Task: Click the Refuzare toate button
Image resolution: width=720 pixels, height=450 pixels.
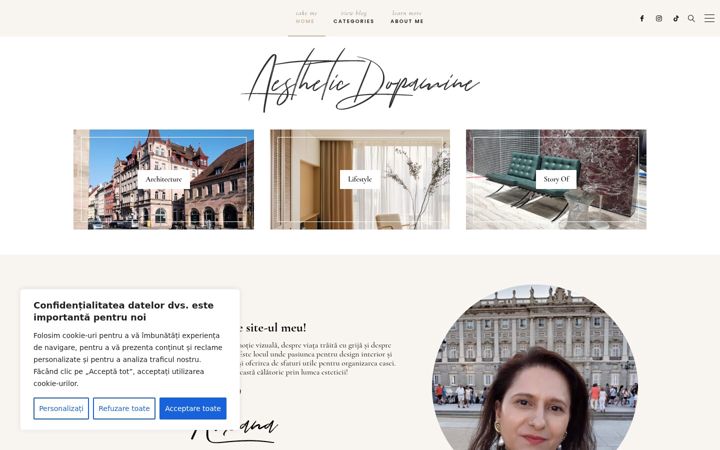Action: pyautogui.click(x=124, y=408)
